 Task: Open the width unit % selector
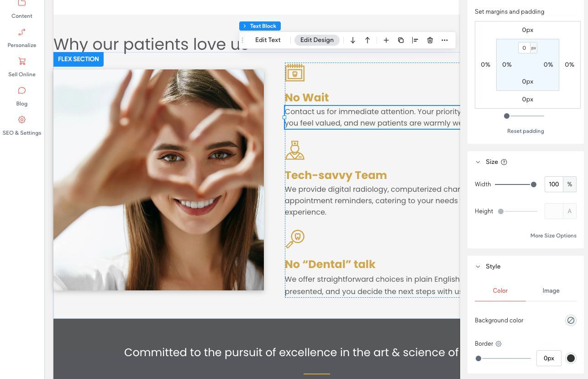tap(570, 184)
